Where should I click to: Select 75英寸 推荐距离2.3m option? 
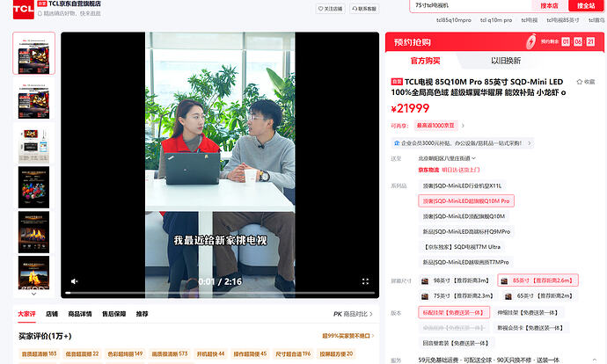[457, 296]
